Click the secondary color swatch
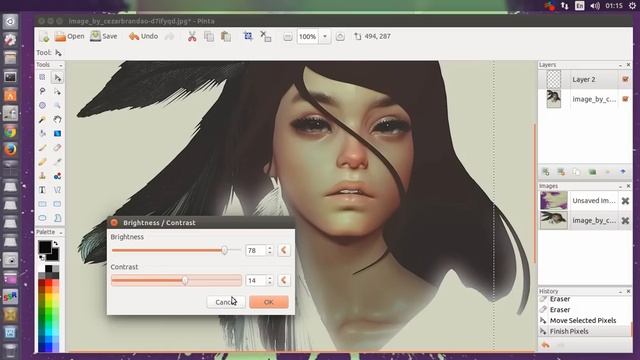The width and height of the screenshot is (640, 360). tap(53, 255)
